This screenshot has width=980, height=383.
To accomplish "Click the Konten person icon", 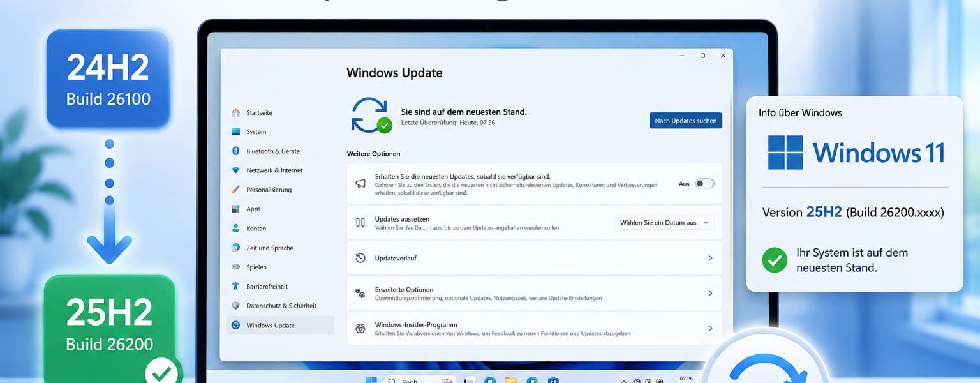I will pos(235,229).
